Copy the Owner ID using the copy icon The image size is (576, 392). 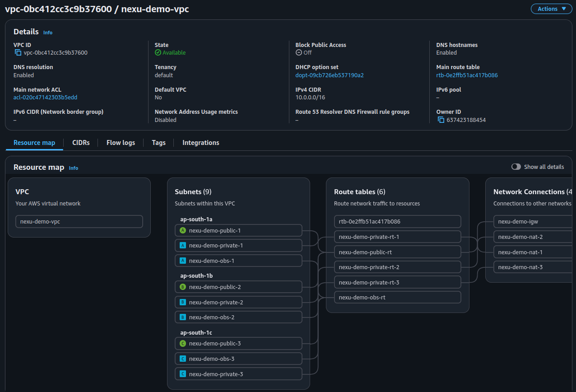coord(441,120)
